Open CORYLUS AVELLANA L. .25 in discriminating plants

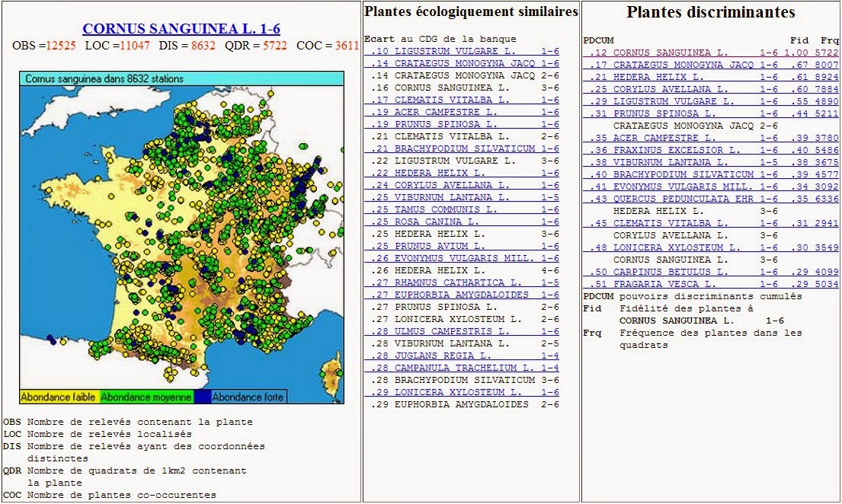710,89
